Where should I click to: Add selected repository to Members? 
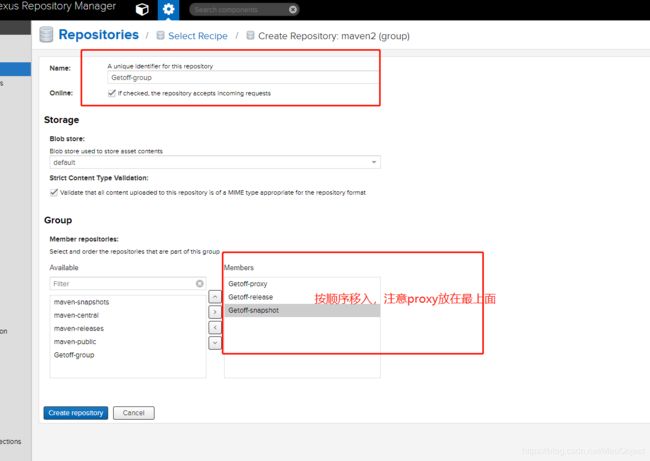point(215,312)
